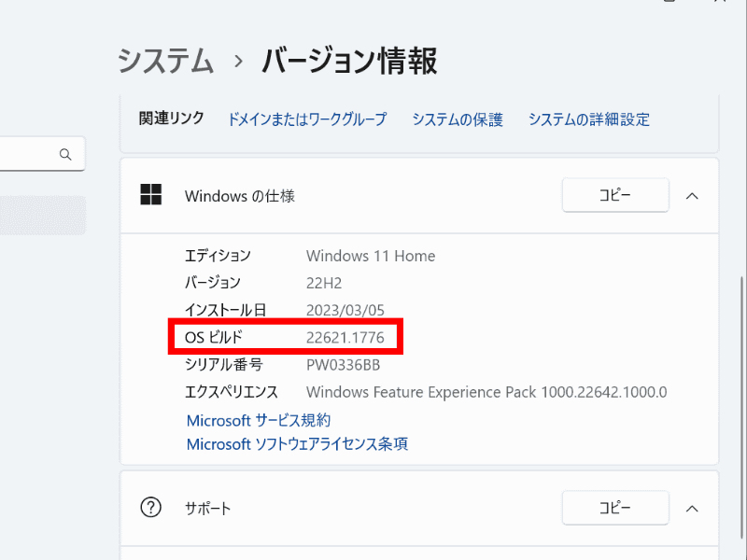Open the バージョン情報 breadcrumb heading
747x560 pixels.
(349, 60)
